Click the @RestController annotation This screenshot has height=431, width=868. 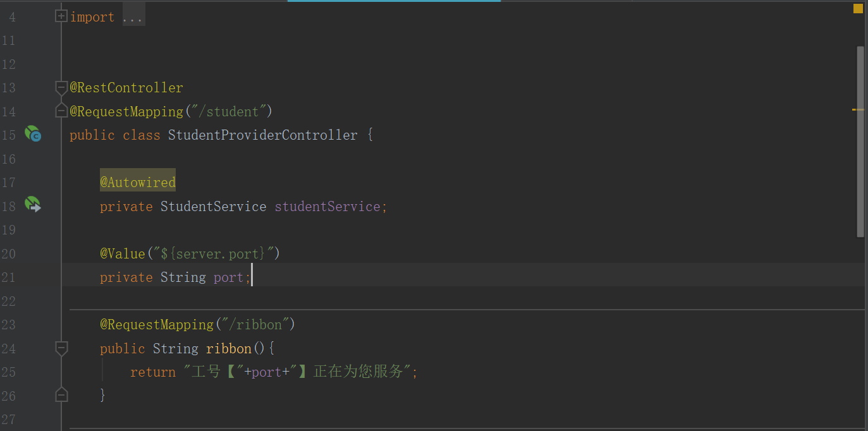[126, 88]
